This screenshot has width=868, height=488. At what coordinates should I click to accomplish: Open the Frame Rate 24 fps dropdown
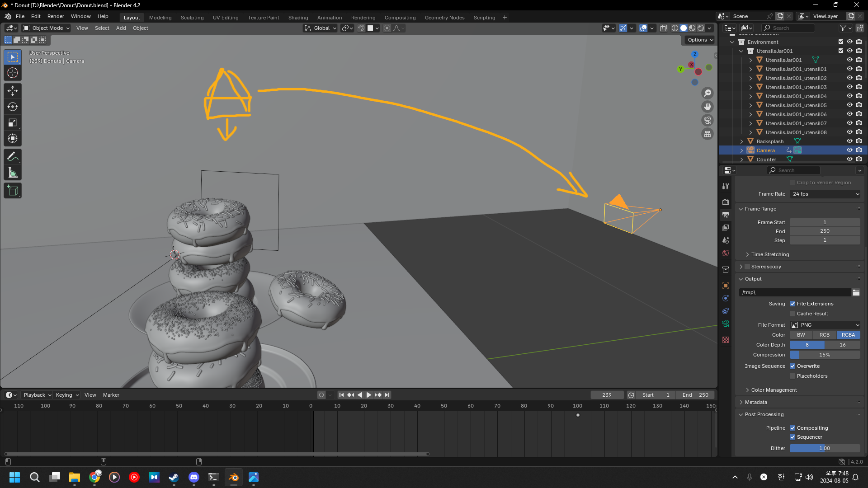pos(825,194)
